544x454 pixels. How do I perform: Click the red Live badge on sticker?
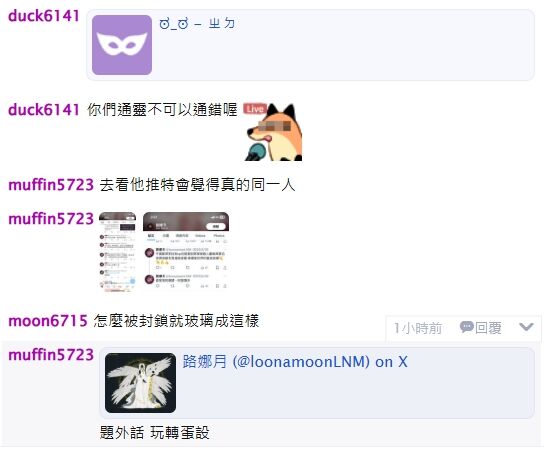tap(255, 109)
